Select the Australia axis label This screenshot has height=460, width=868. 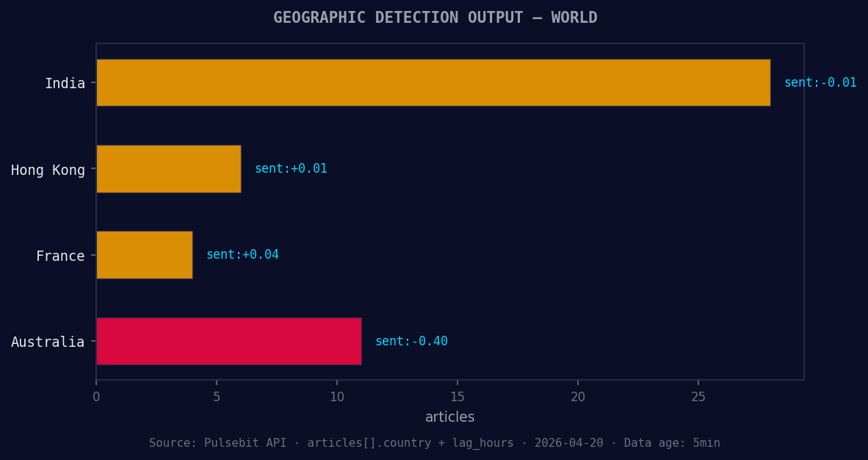48,342
